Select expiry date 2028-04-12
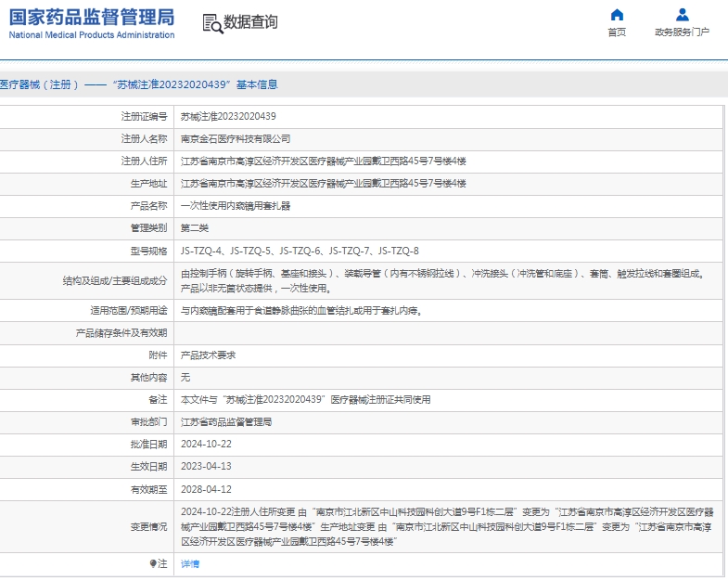The image size is (728, 581). point(206,489)
